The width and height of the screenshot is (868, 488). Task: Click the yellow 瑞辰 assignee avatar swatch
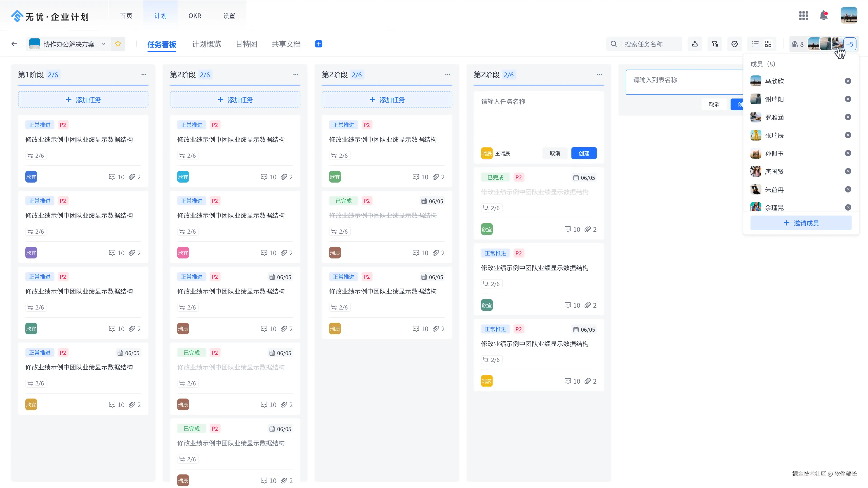[487, 153]
